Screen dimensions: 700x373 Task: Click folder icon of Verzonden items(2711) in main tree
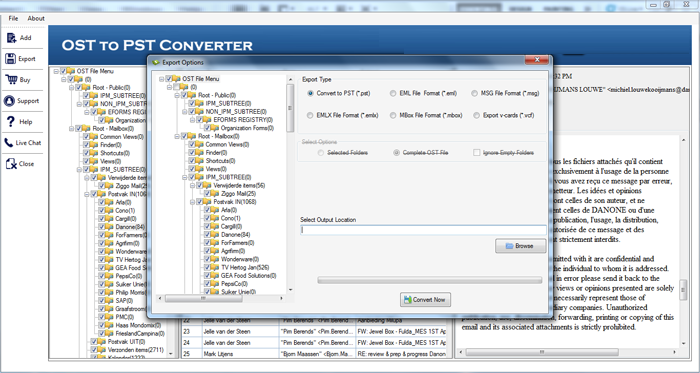tap(102, 350)
